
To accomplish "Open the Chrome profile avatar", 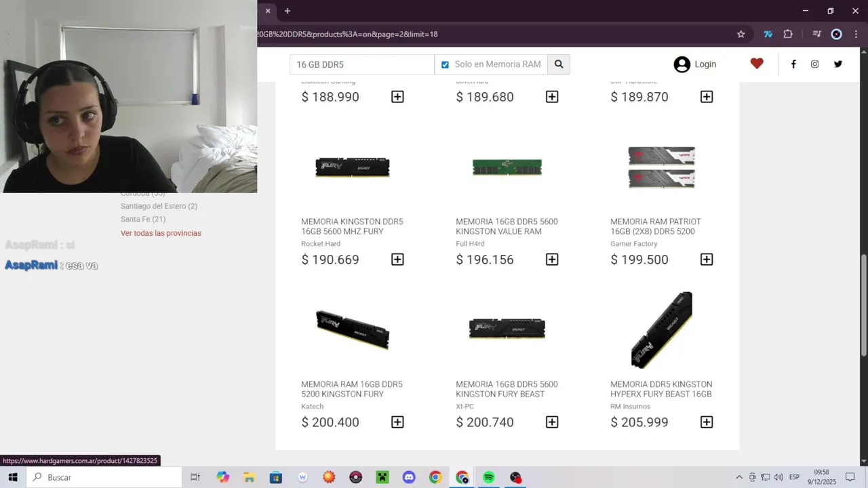I will [837, 34].
